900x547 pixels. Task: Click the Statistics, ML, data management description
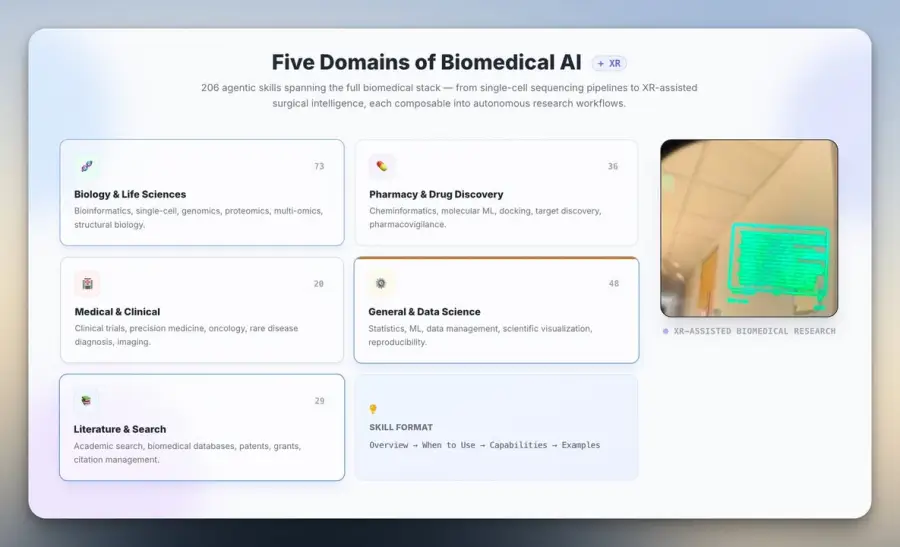click(x=480, y=335)
